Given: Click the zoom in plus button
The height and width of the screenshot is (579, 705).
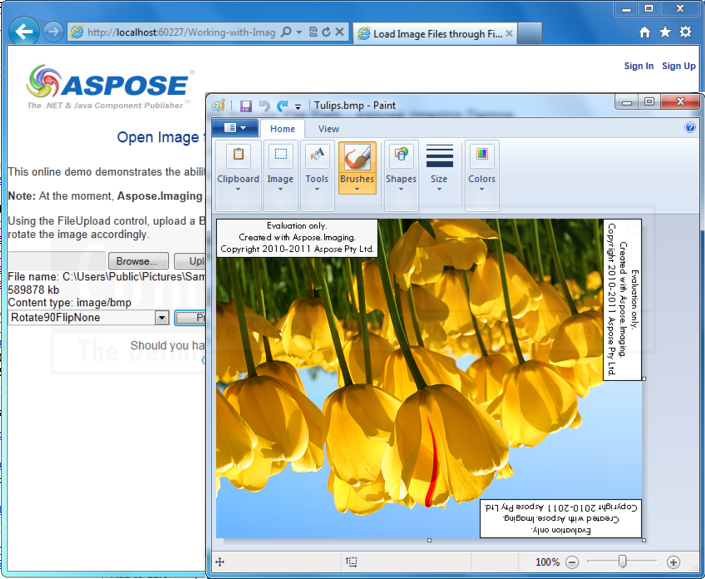Looking at the screenshot, I should (673, 562).
